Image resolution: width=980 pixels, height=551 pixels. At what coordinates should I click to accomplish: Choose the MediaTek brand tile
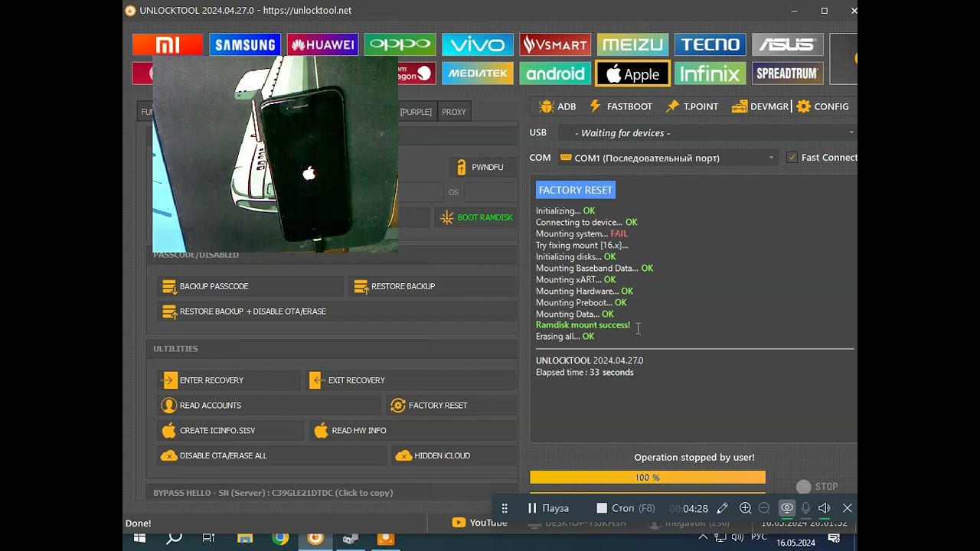pyautogui.click(x=477, y=74)
